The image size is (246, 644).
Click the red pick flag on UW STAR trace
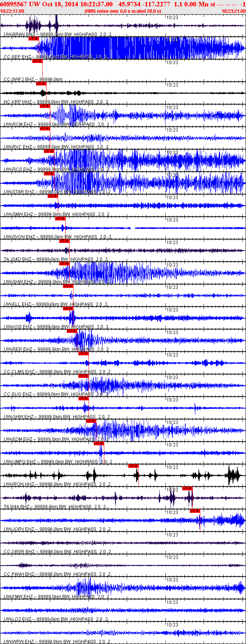click(x=49, y=174)
